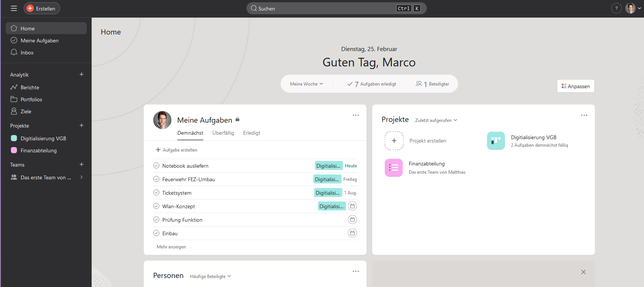Viewport: 644px width, 287px height.
Task: Click the Meine Aufgaben widget title
Action: tap(205, 120)
